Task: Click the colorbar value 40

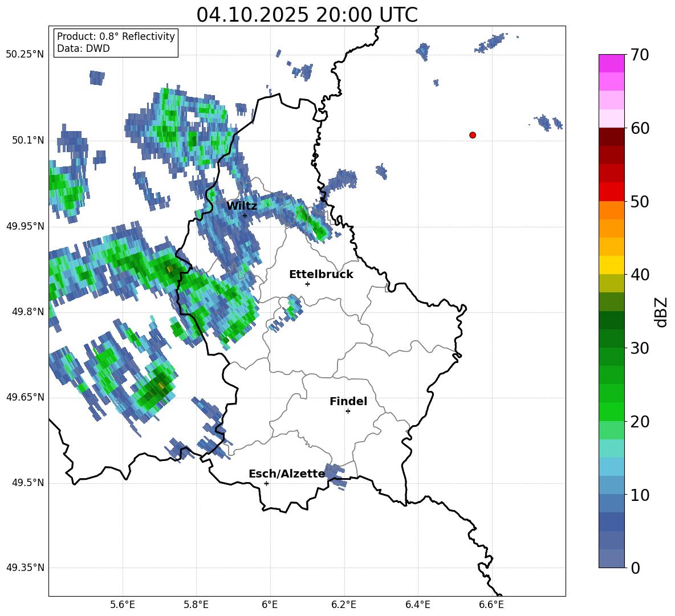Action: (x=640, y=275)
